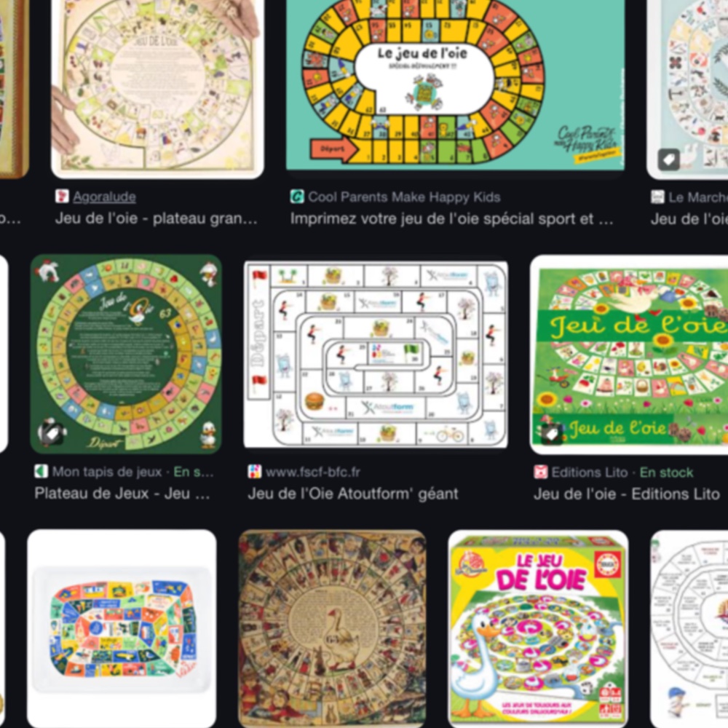Open the Educa Le Jeu de l'Oie box thumbnail

pyautogui.click(x=538, y=629)
